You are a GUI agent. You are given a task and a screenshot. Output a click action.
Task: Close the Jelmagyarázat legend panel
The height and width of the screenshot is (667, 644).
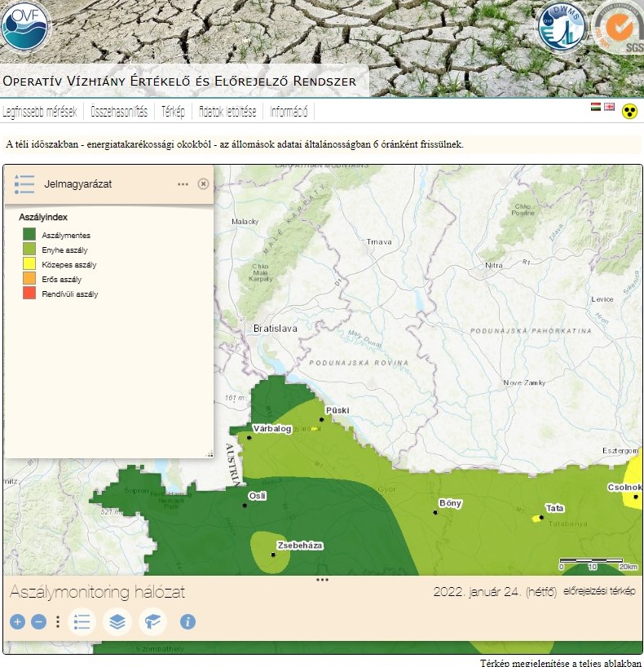coord(203,184)
